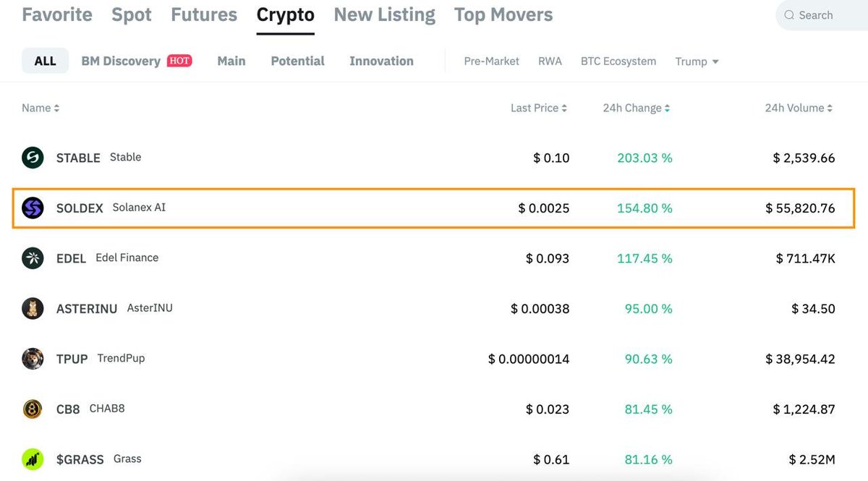Switch to the Top Movers tab
The image size is (868, 481).
[503, 14]
